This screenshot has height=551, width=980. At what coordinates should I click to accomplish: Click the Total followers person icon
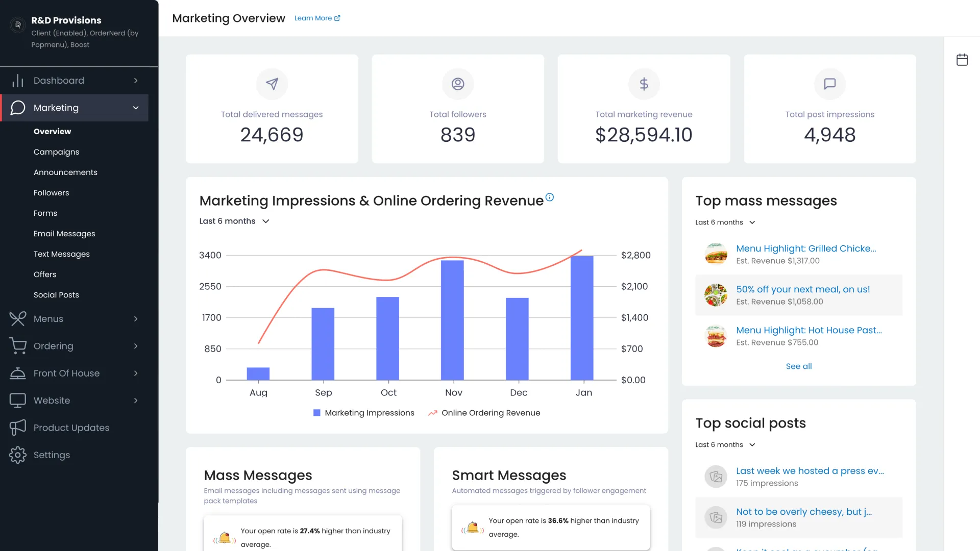[458, 84]
